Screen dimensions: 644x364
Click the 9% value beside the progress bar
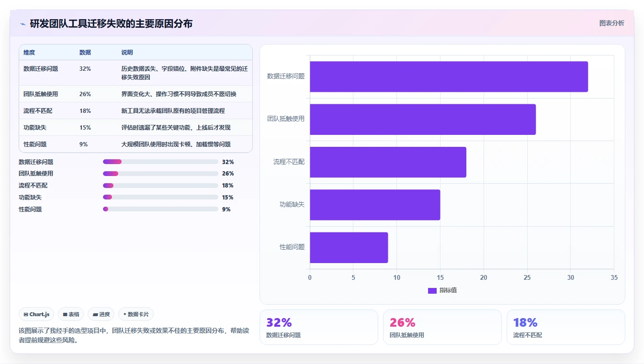226,210
